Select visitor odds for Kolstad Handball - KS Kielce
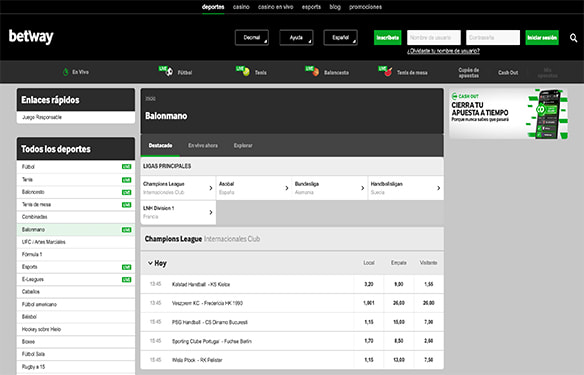The width and height of the screenshot is (584, 375). (x=429, y=284)
